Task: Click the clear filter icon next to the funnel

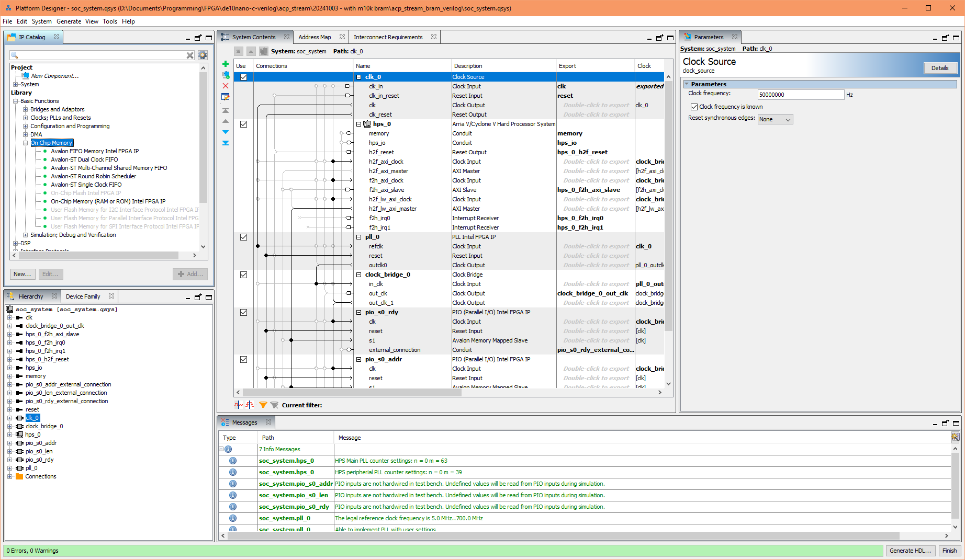Action: pos(274,405)
